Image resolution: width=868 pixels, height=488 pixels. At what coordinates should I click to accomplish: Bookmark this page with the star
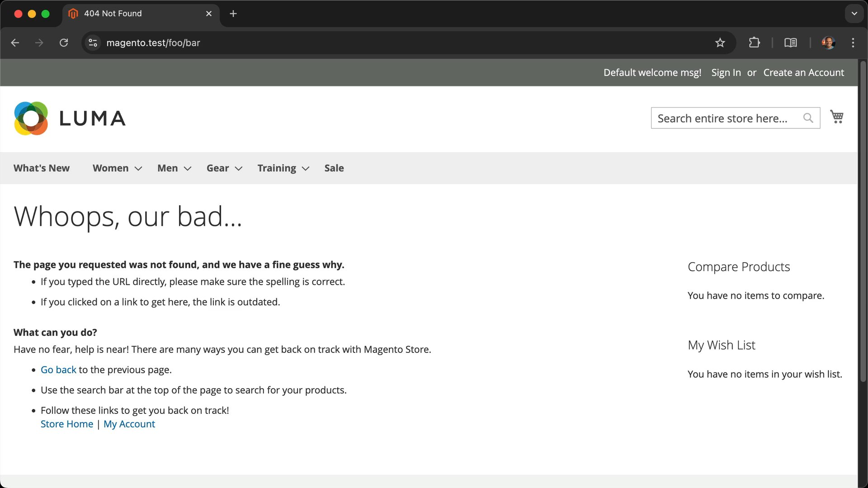(720, 42)
